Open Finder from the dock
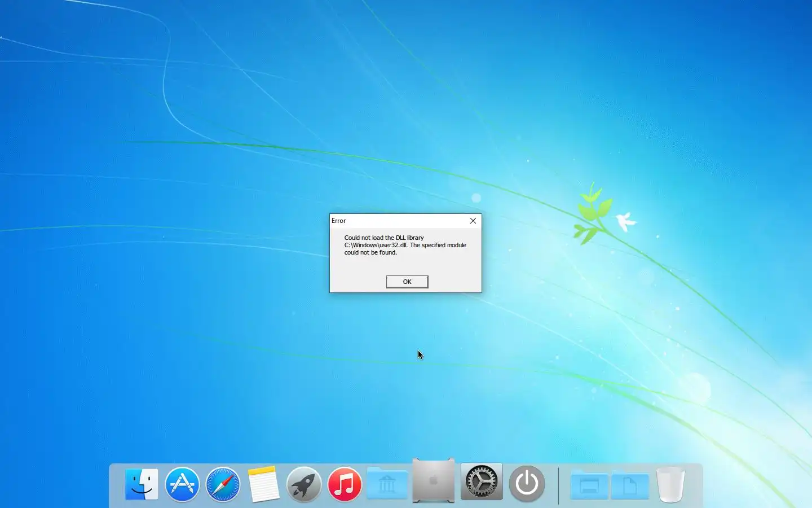The height and width of the screenshot is (508, 812). [x=141, y=484]
